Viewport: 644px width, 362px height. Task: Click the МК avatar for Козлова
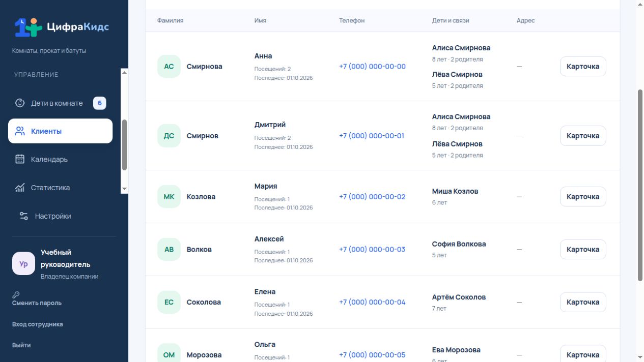[x=169, y=197]
